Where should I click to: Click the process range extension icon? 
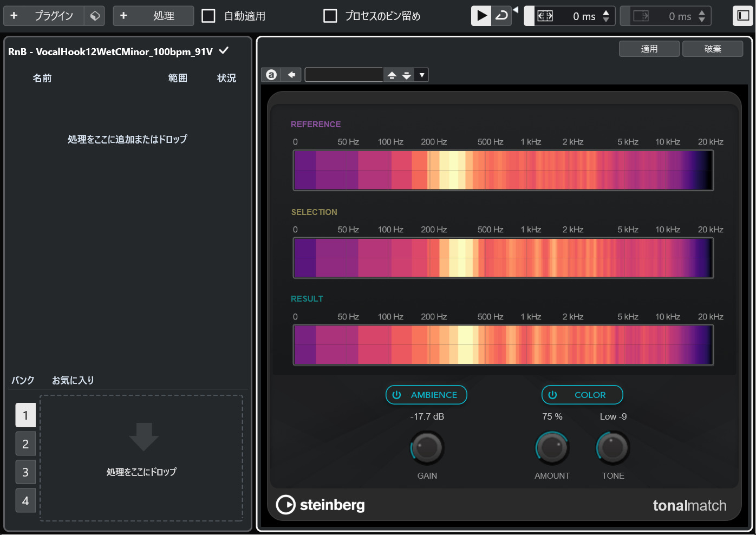coord(545,16)
